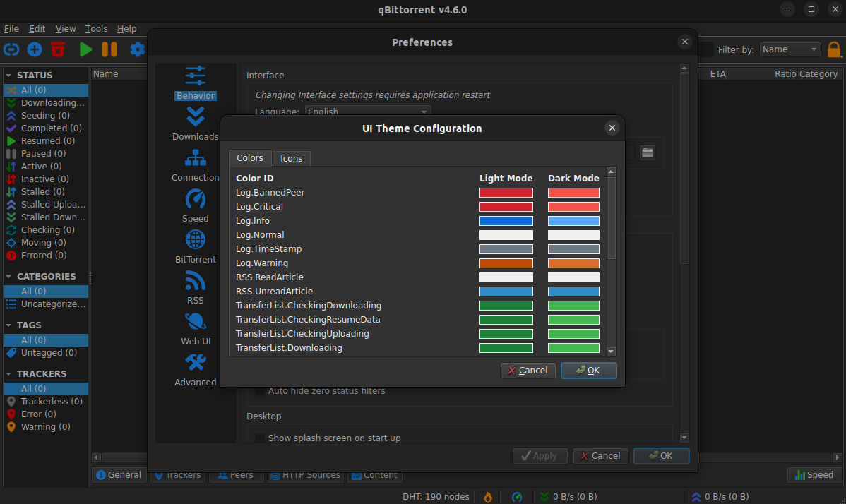Click the Log.Warning light mode color swatch

point(506,263)
